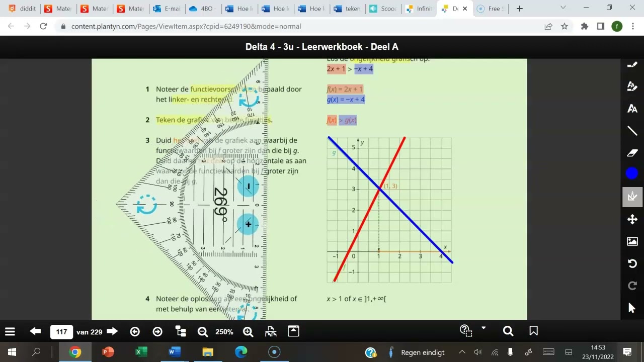Image resolution: width=644 pixels, height=362 pixels.
Task: Go to previous page arrow
Action: tap(35, 331)
